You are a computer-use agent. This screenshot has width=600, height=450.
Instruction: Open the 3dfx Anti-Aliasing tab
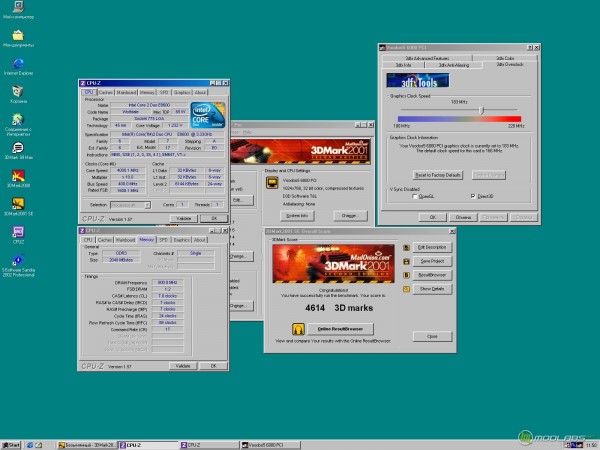454,65
